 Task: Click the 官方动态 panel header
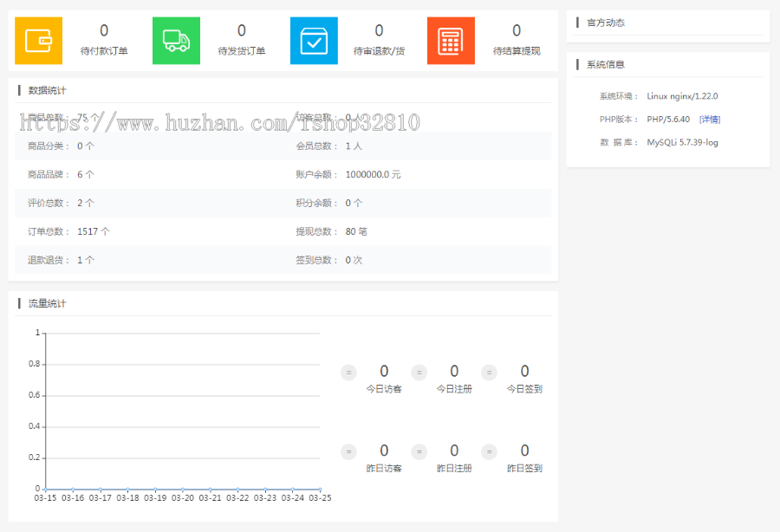605,23
